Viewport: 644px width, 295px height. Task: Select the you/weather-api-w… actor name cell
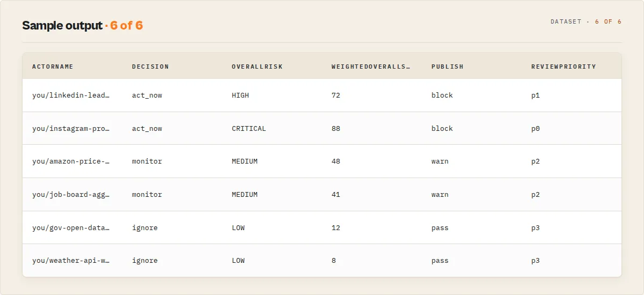click(71, 261)
